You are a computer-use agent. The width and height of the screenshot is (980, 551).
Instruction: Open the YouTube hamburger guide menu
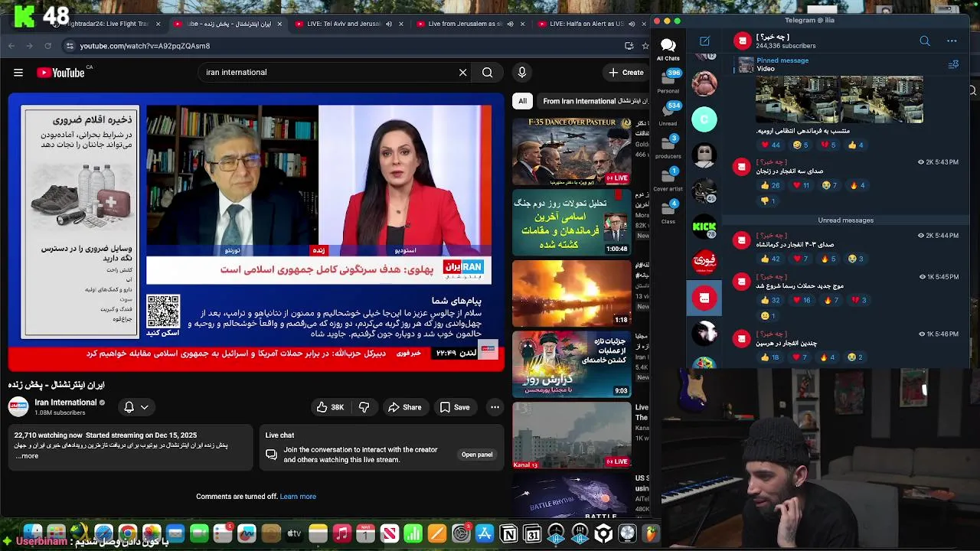click(x=18, y=73)
